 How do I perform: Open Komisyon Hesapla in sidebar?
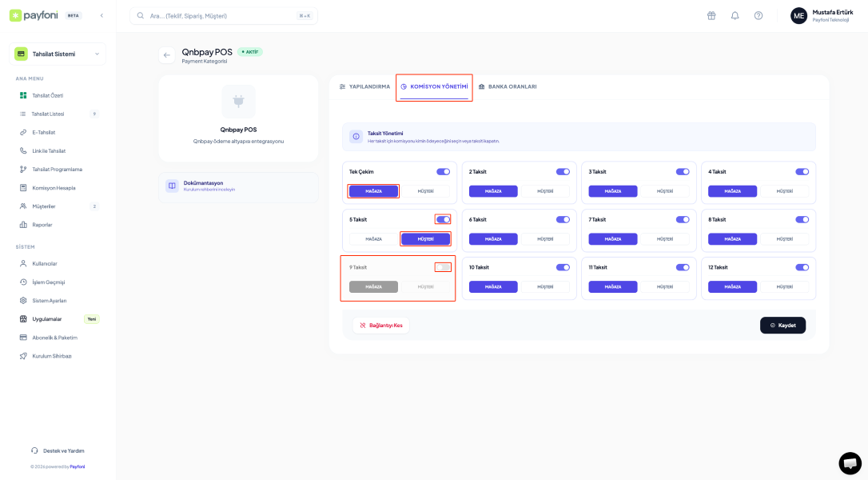(x=54, y=188)
